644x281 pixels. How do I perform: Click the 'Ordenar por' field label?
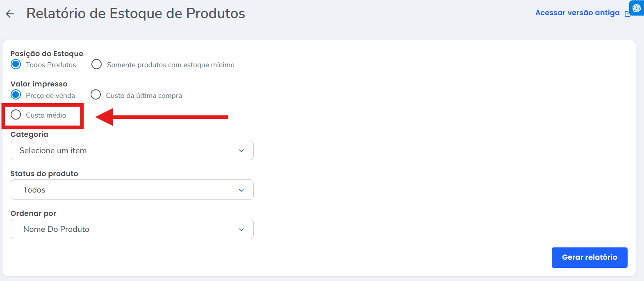pyautogui.click(x=33, y=213)
